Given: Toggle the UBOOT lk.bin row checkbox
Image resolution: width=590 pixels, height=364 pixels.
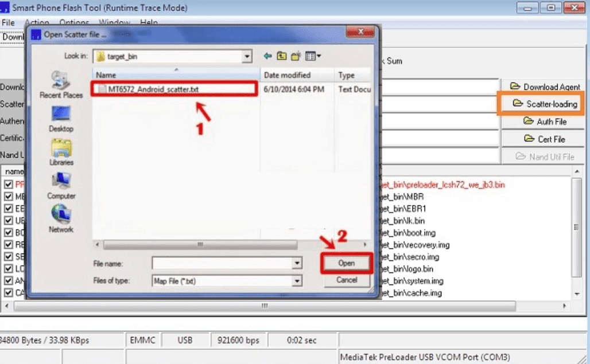Looking at the screenshot, I should 8,221.
